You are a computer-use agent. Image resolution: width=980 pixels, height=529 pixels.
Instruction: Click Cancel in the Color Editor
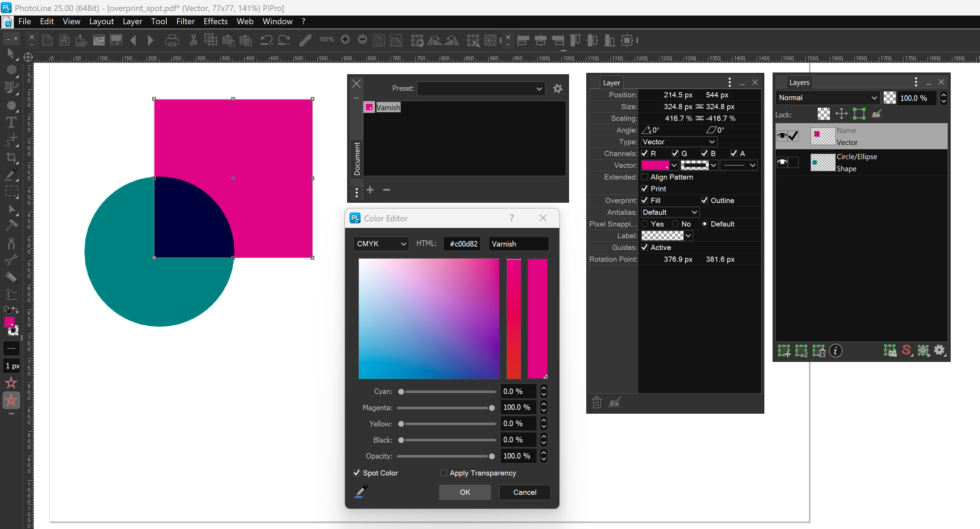(525, 492)
